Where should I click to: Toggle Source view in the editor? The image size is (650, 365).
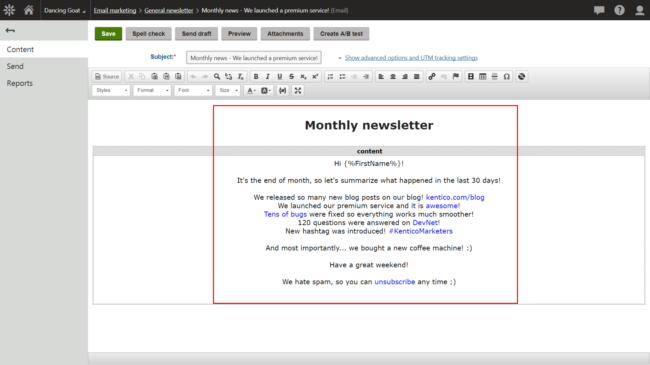[x=107, y=76]
